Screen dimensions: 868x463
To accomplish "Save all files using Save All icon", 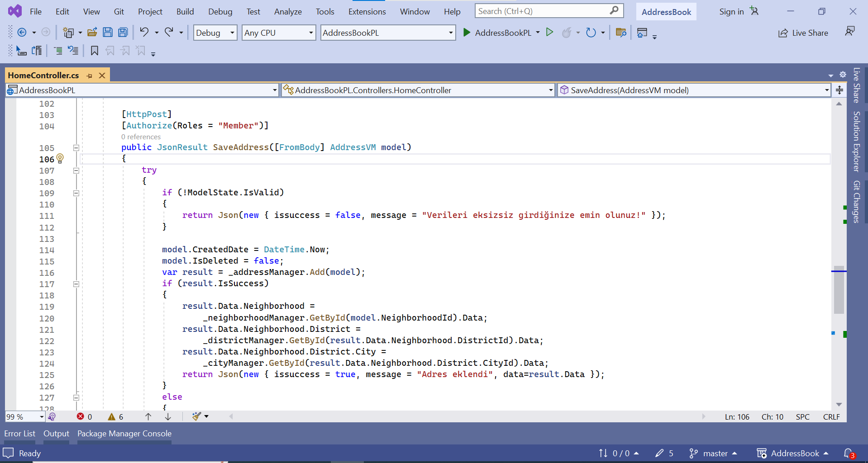I will (x=123, y=32).
